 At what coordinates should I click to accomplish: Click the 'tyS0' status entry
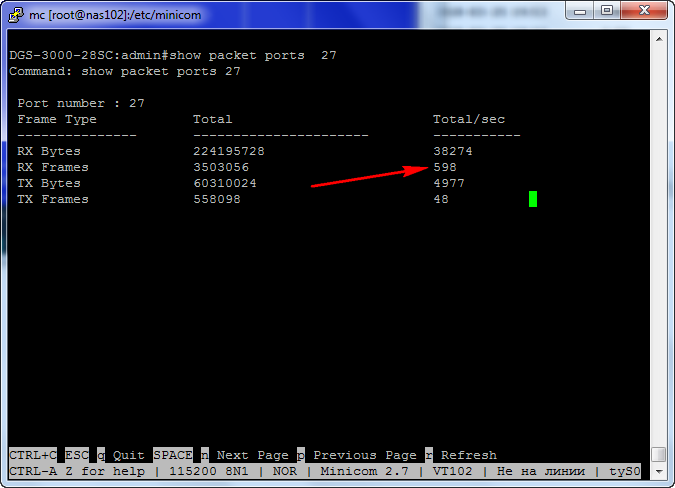pyautogui.click(x=625, y=471)
